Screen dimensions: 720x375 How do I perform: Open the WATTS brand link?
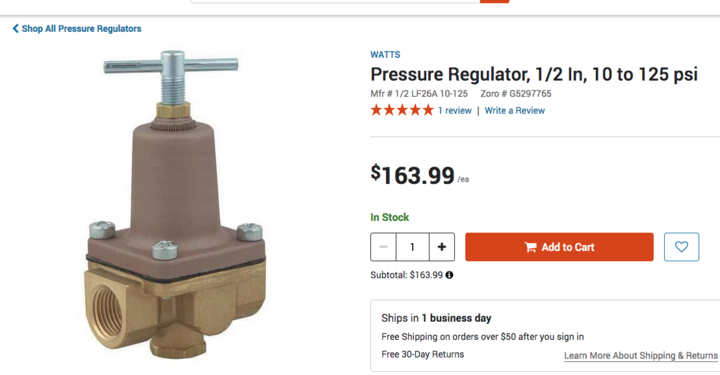[385, 55]
